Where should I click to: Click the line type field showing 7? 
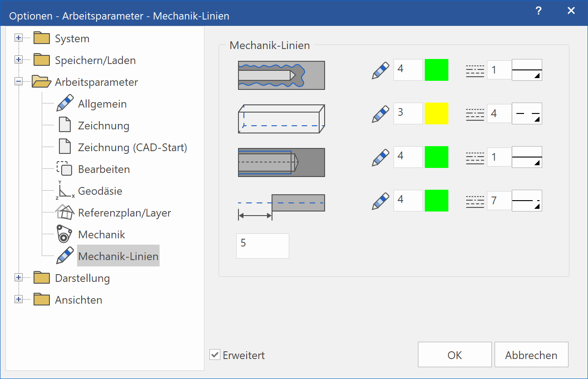coord(499,201)
